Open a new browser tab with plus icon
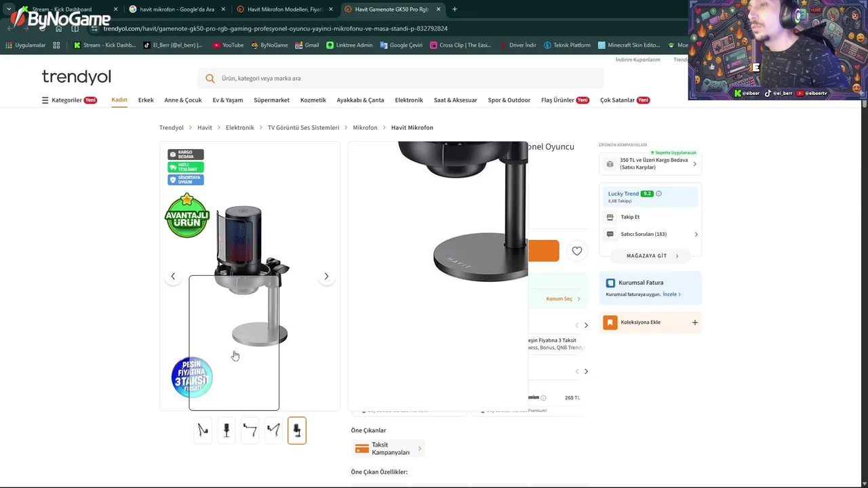Viewport: 868px width, 488px height. pyautogui.click(x=454, y=9)
